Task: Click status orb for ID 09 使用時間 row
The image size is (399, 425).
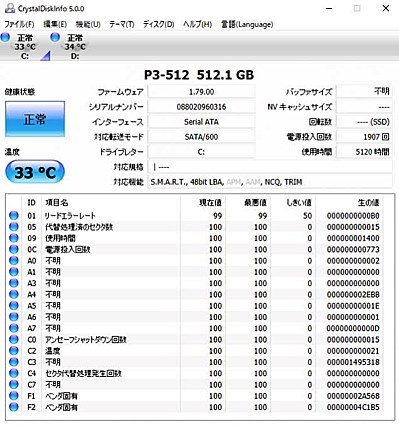Action: point(14,238)
